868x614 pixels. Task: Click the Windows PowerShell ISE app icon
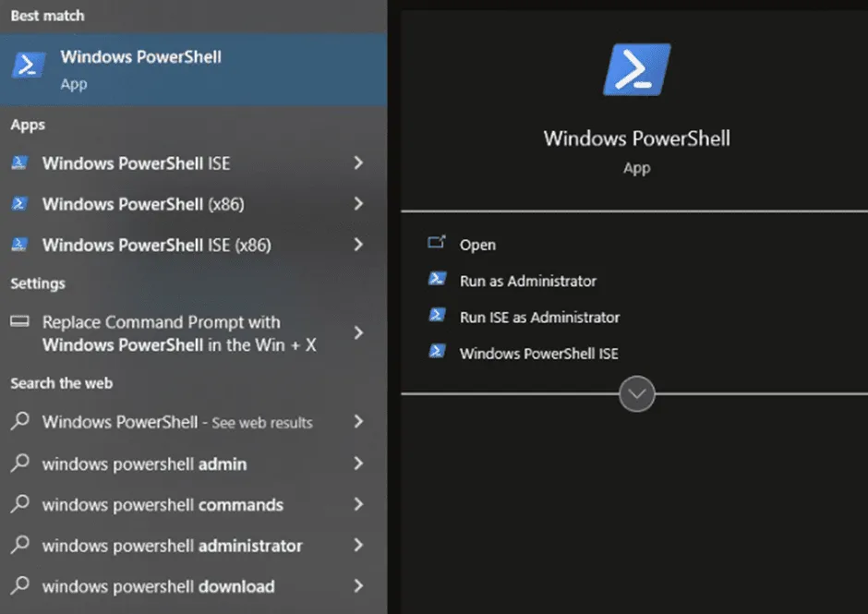point(19,163)
